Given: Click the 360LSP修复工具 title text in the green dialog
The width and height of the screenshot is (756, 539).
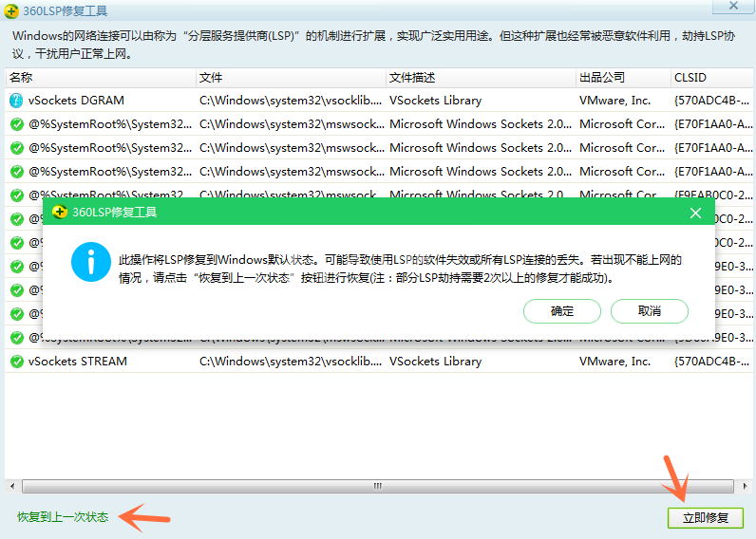Looking at the screenshot, I should 114,212.
